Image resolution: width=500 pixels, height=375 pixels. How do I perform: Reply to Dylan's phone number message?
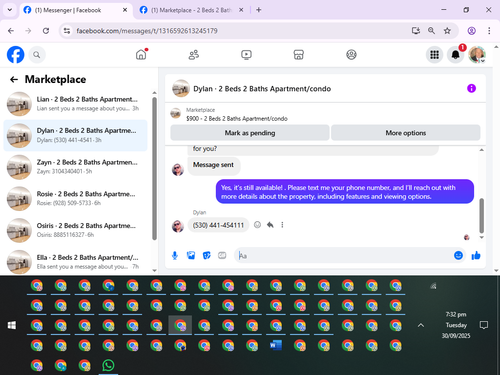(x=270, y=225)
